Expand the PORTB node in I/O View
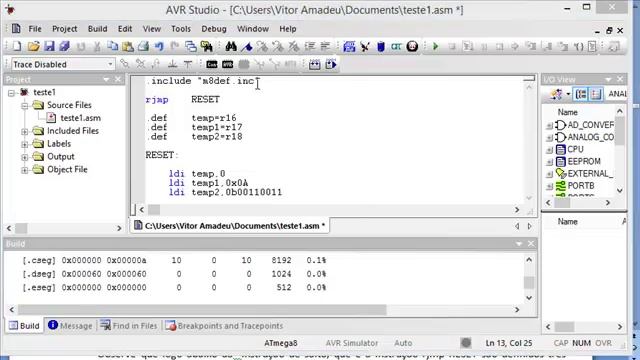The width and height of the screenshot is (640, 360). [549, 187]
